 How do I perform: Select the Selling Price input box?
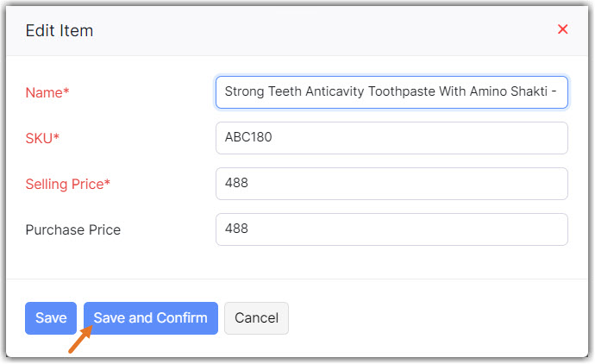391,184
